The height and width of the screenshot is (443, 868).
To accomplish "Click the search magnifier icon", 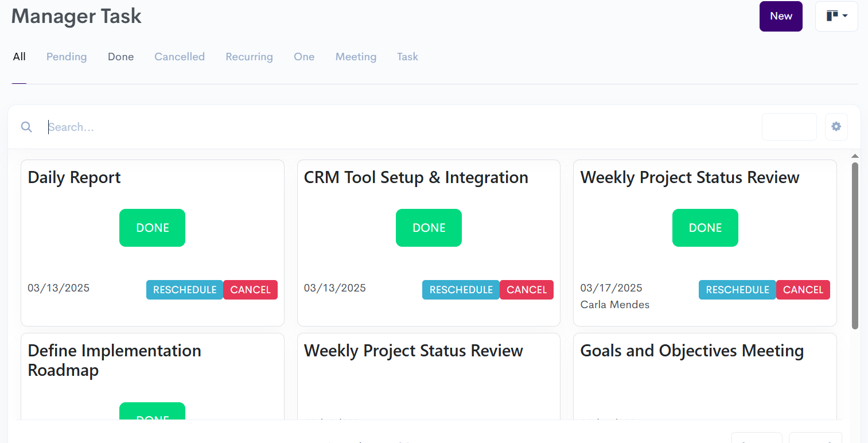I will [26, 127].
